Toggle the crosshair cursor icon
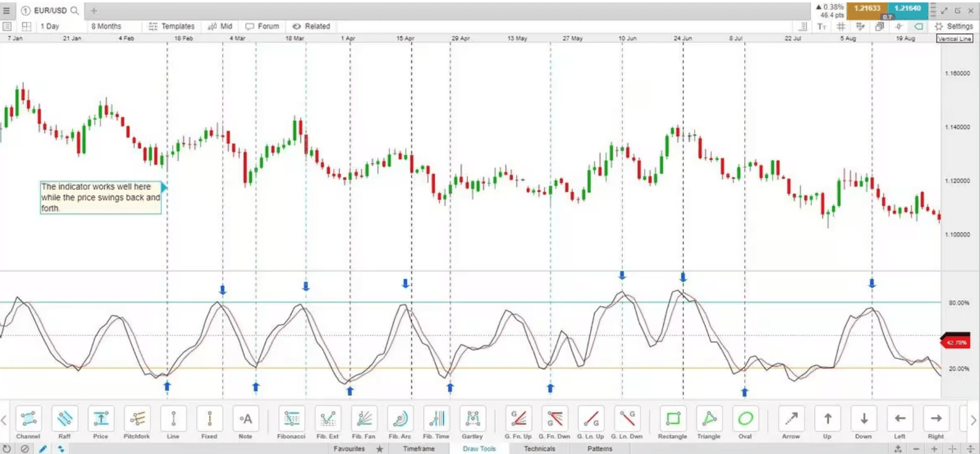The image size is (980, 454). (x=899, y=26)
